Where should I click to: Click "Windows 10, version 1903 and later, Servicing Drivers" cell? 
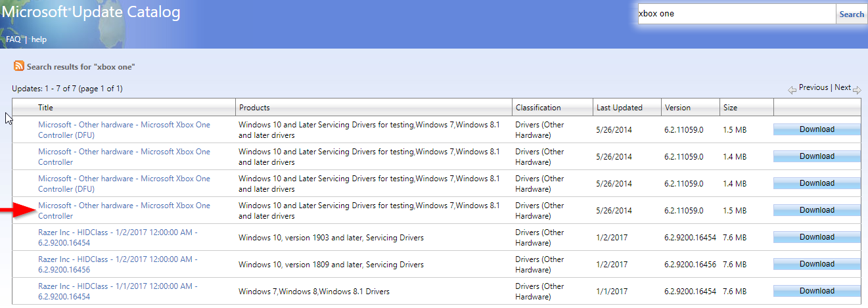(331, 238)
